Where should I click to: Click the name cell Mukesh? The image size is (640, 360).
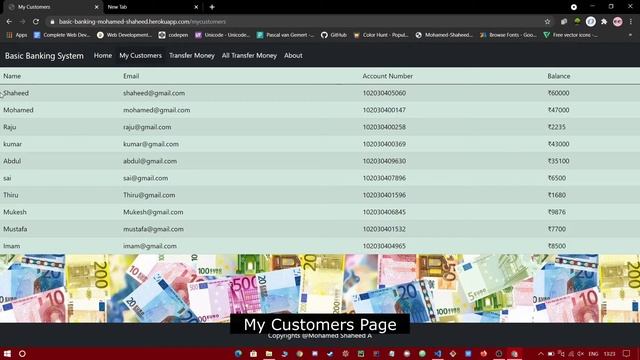point(15,212)
